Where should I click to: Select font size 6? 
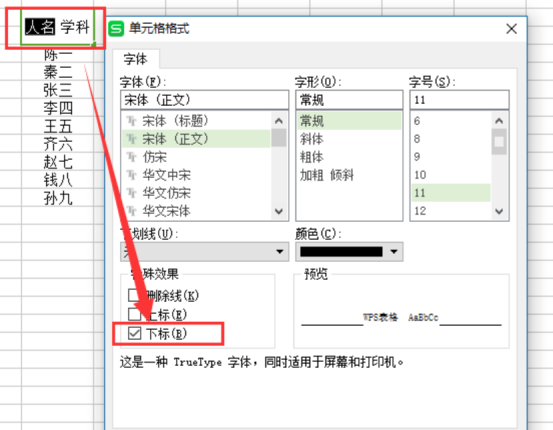[x=451, y=121]
